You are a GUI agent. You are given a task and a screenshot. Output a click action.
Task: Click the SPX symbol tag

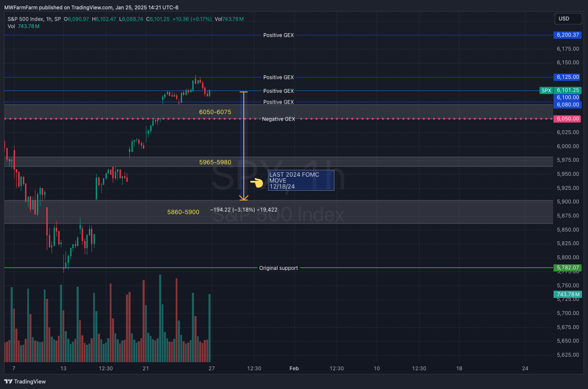point(546,90)
